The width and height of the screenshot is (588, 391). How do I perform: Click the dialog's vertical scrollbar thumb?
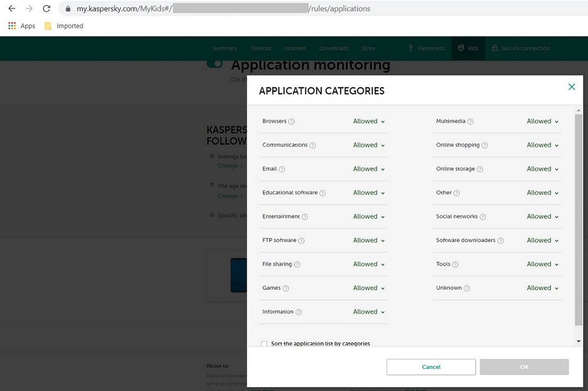(579, 220)
